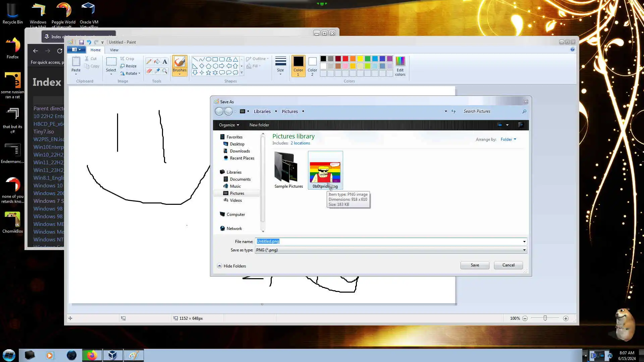Select Color 2 swatch selector
The height and width of the screenshot is (362, 644).
click(312, 66)
